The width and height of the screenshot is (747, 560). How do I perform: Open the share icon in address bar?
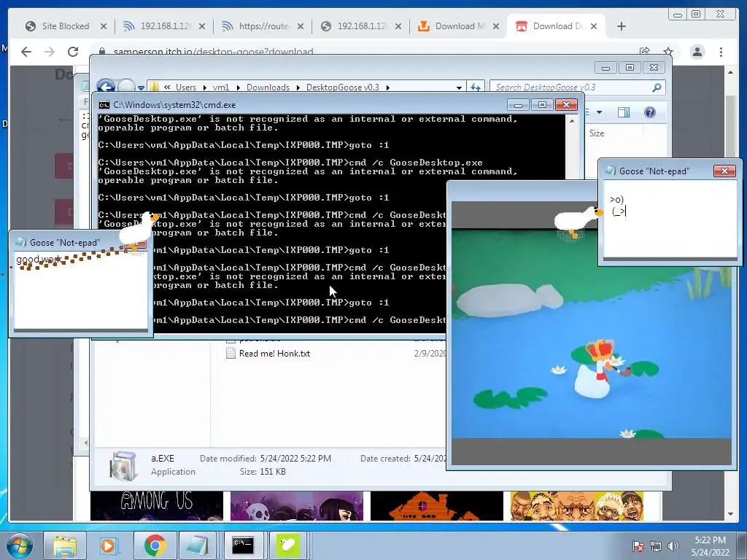(x=645, y=52)
